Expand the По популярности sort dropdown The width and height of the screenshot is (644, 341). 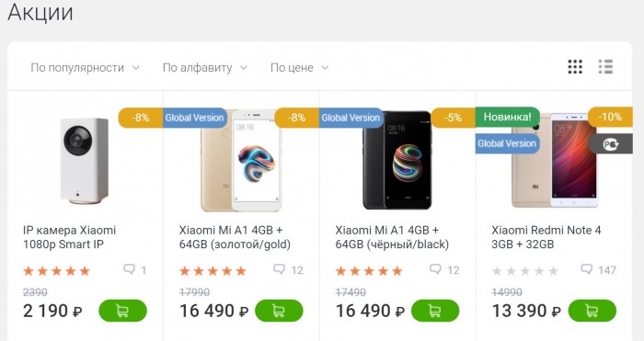point(86,67)
